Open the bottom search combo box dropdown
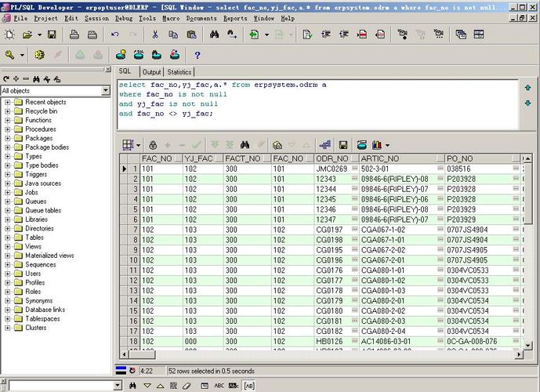540x392 pixels. tap(118, 385)
